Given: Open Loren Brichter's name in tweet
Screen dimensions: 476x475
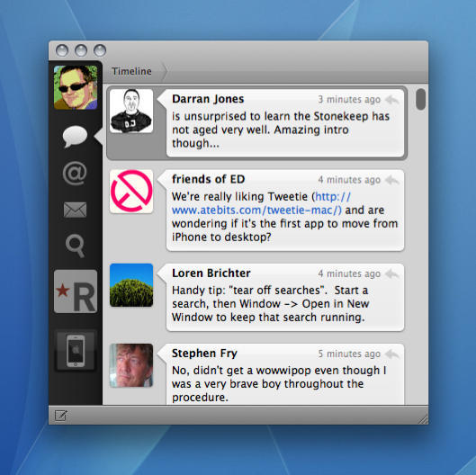Looking at the screenshot, I should point(211,273).
